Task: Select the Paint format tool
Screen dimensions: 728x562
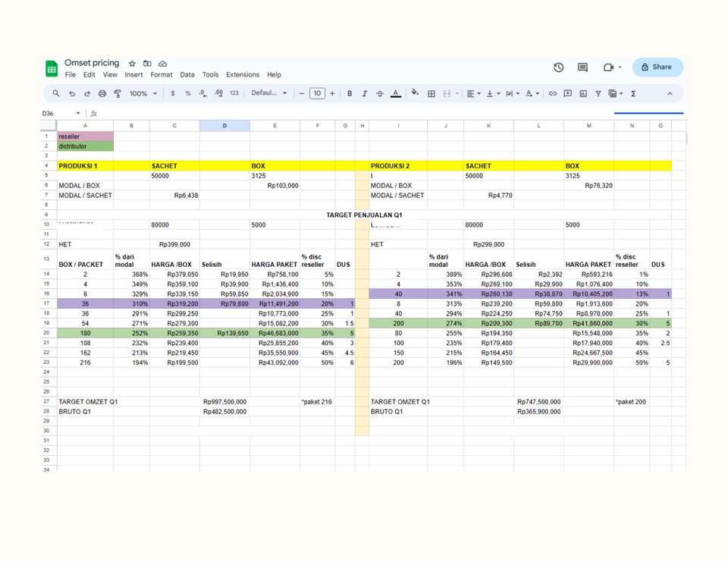Action: pos(117,93)
